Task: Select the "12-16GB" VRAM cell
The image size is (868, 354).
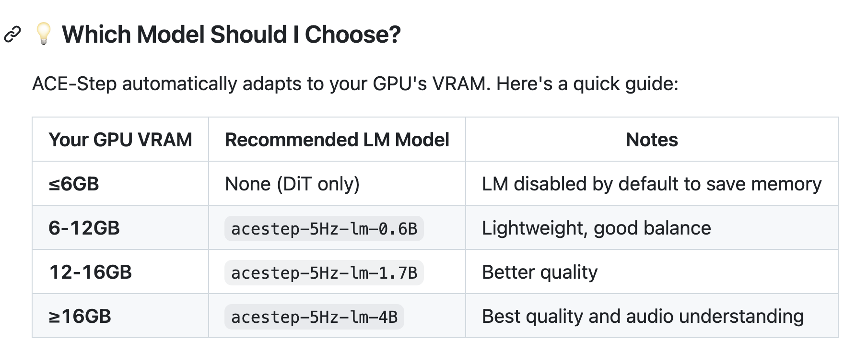Action: click(x=90, y=272)
